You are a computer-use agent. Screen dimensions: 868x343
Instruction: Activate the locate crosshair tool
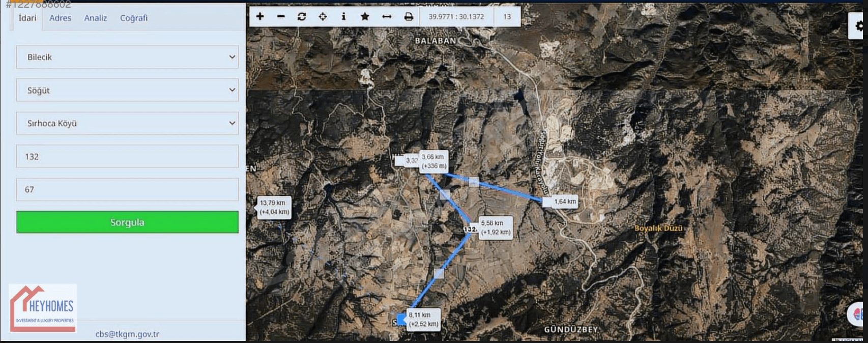click(x=323, y=17)
